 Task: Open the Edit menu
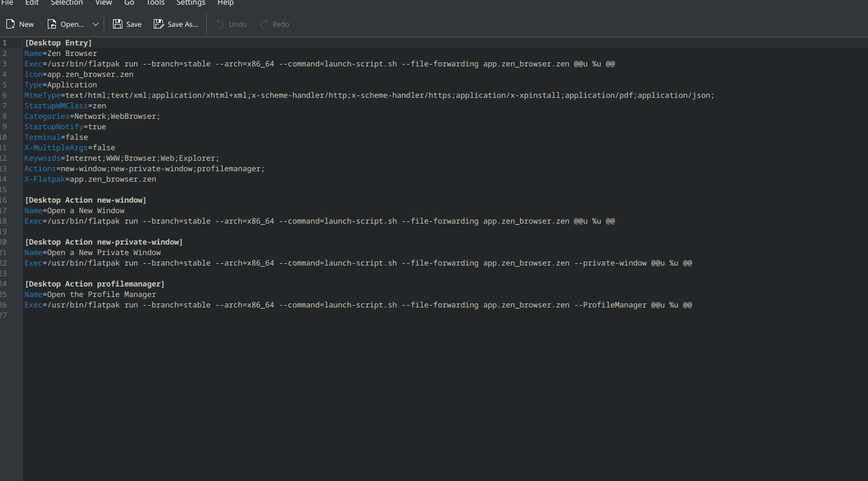pos(32,3)
